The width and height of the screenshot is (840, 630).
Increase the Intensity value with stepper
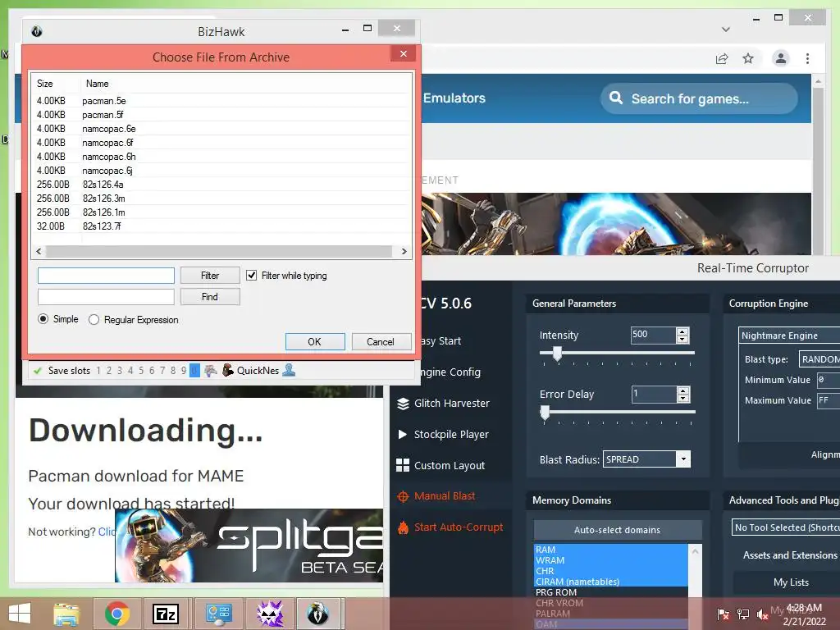pos(682,331)
